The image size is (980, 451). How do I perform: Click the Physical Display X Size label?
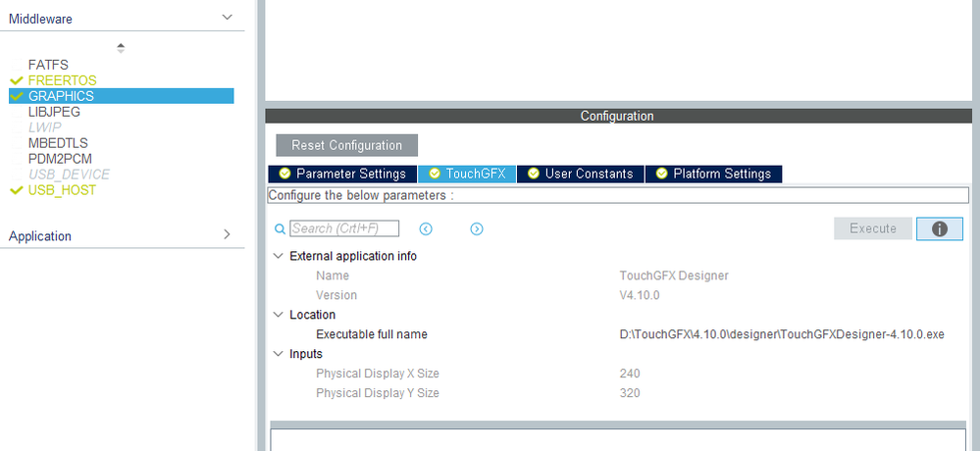pos(378,374)
